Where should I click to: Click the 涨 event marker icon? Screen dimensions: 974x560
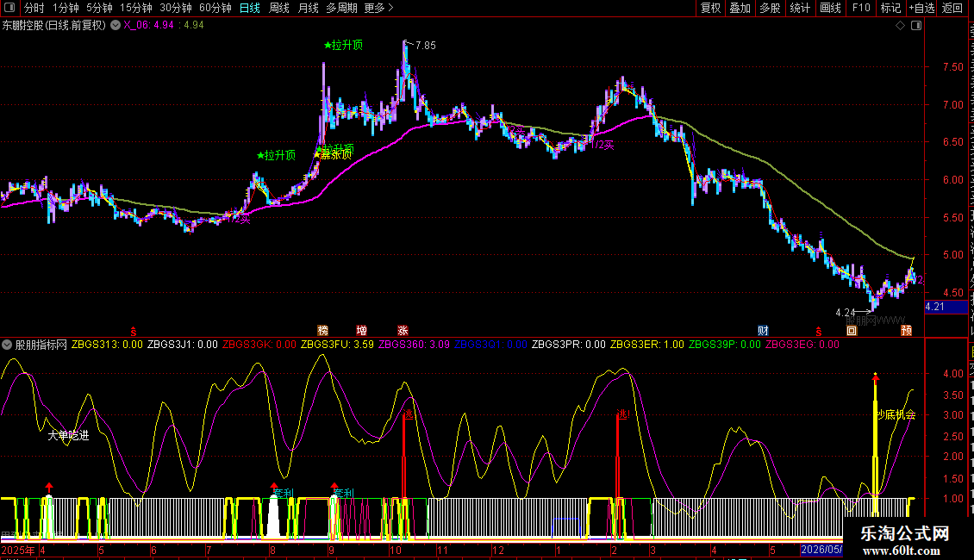(403, 330)
